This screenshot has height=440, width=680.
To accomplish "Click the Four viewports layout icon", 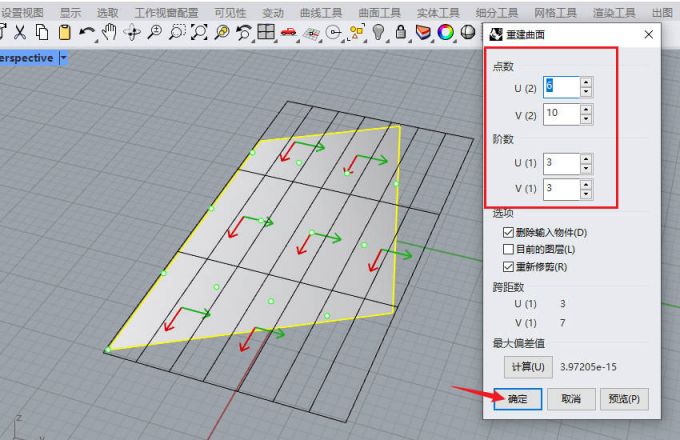I will tap(266, 32).
